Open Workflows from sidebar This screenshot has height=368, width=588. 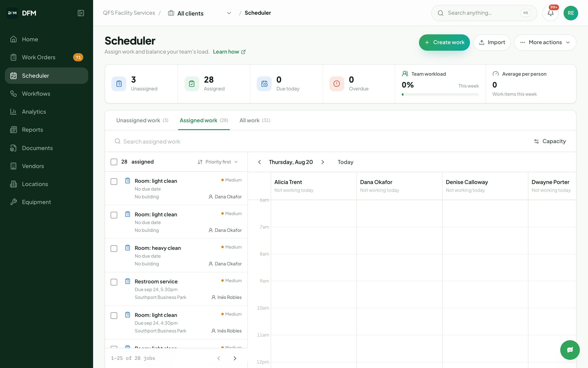coord(46,94)
